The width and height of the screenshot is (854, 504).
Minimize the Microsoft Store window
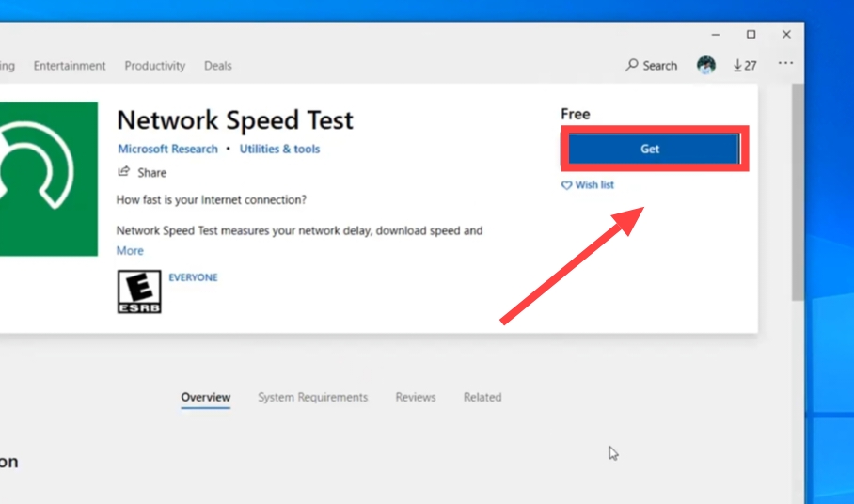[716, 34]
